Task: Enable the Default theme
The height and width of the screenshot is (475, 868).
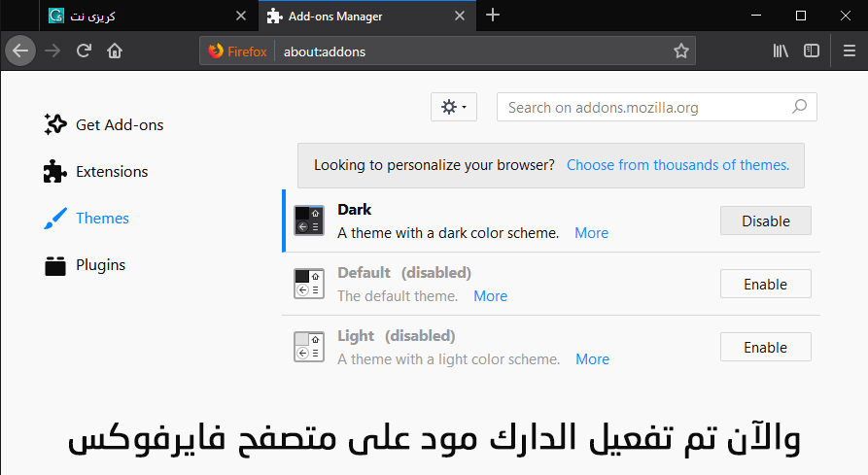Action: coord(766,284)
